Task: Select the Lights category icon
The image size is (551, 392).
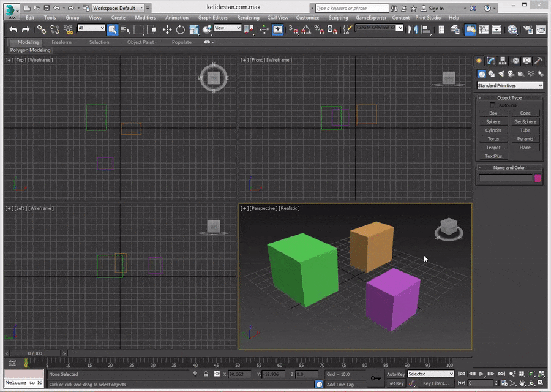Action: (x=501, y=74)
